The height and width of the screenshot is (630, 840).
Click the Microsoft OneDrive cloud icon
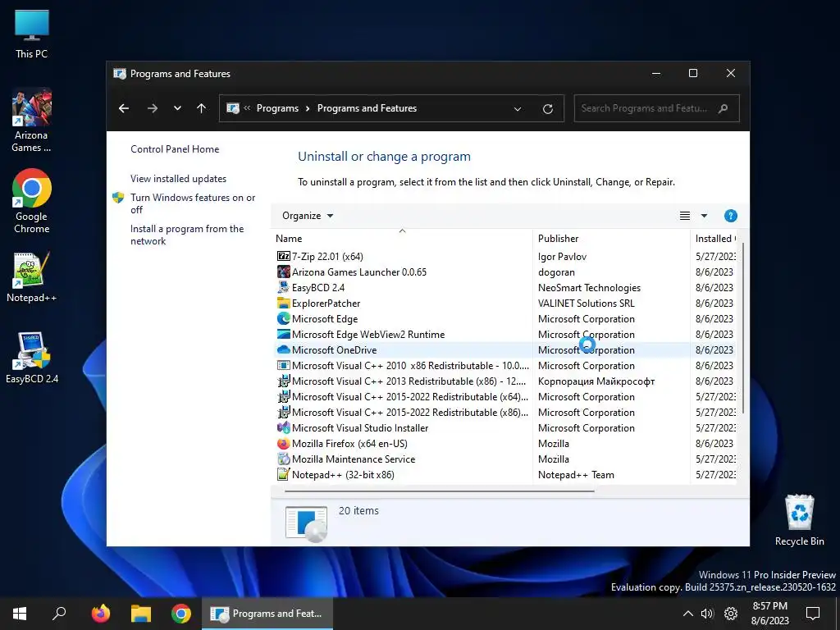click(283, 349)
